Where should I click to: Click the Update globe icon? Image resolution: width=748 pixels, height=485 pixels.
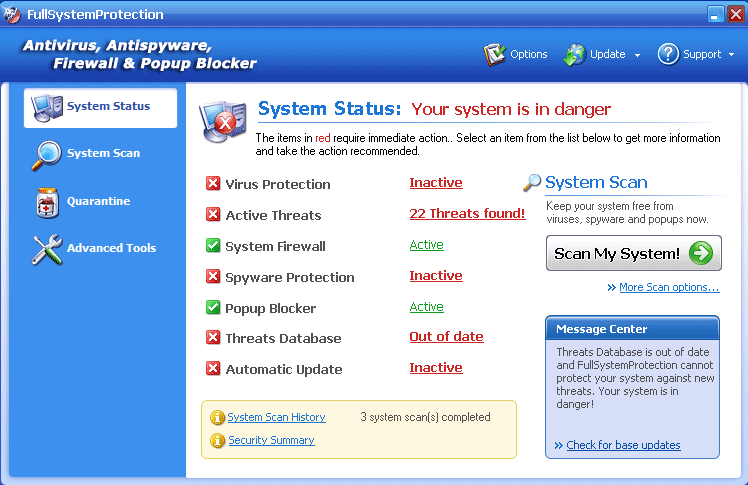(x=575, y=54)
